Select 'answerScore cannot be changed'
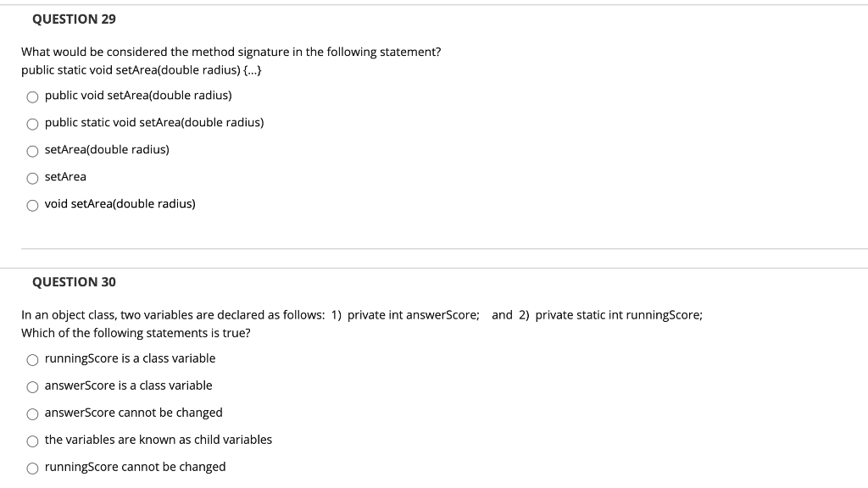Screen dimensions: 868x488 coord(33,413)
